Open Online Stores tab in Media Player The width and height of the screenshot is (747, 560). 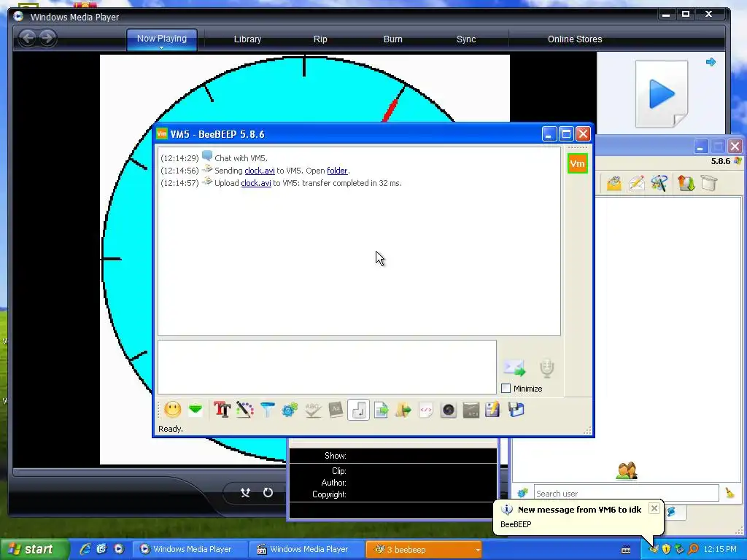pos(575,39)
